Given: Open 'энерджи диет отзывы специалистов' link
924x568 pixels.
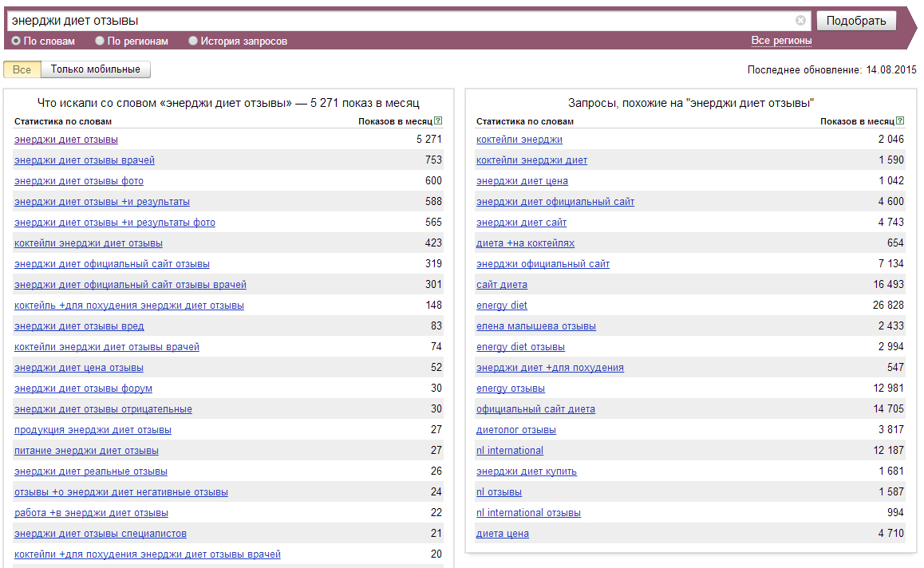Looking at the screenshot, I should [x=101, y=534].
